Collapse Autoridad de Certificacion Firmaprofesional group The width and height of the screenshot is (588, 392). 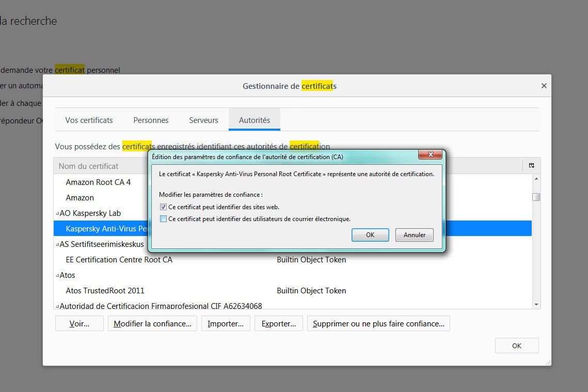click(x=57, y=306)
